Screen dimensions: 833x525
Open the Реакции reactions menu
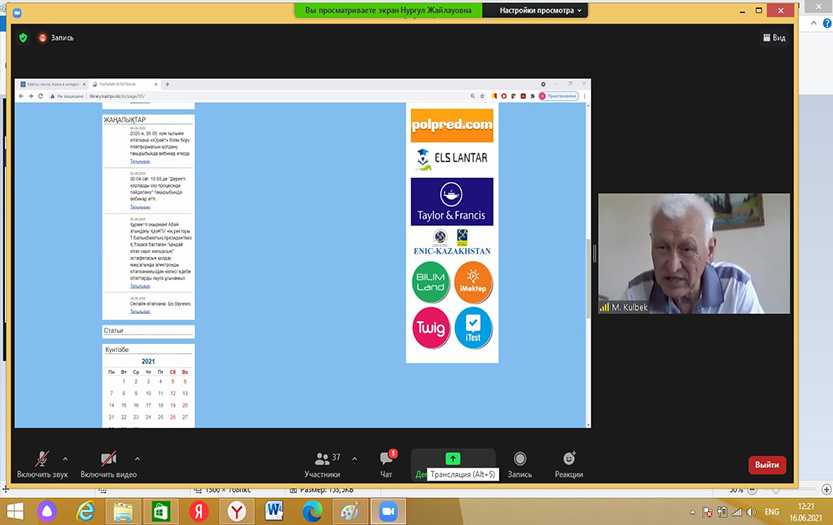point(569,464)
